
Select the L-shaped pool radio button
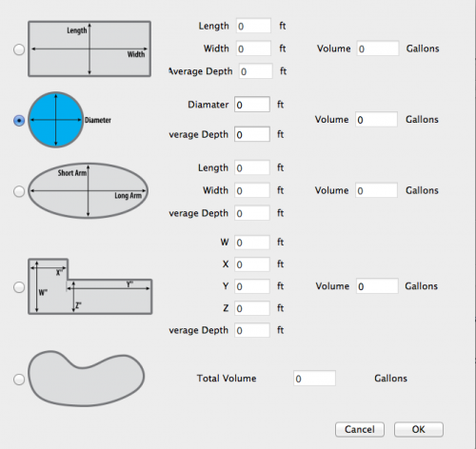[19, 287]
